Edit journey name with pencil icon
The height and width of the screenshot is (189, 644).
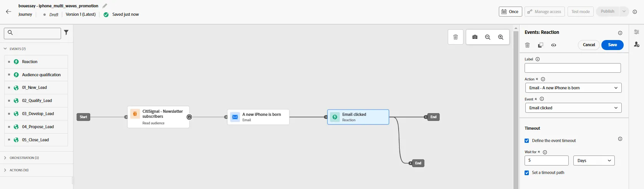[x=105, y=6]
